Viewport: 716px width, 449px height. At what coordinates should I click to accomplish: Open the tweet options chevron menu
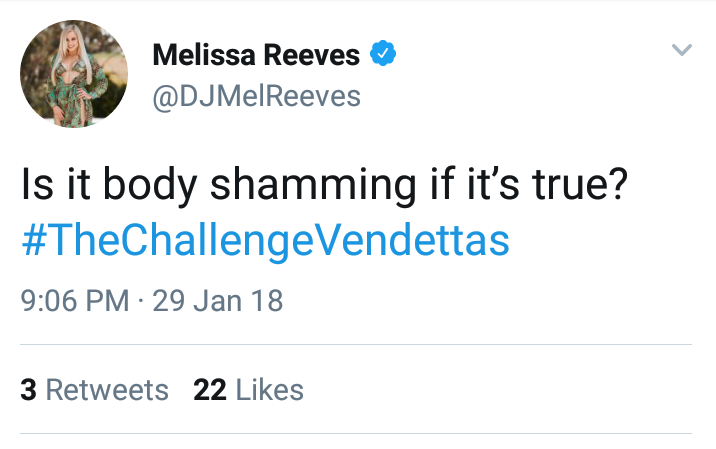tap(682, 49)
